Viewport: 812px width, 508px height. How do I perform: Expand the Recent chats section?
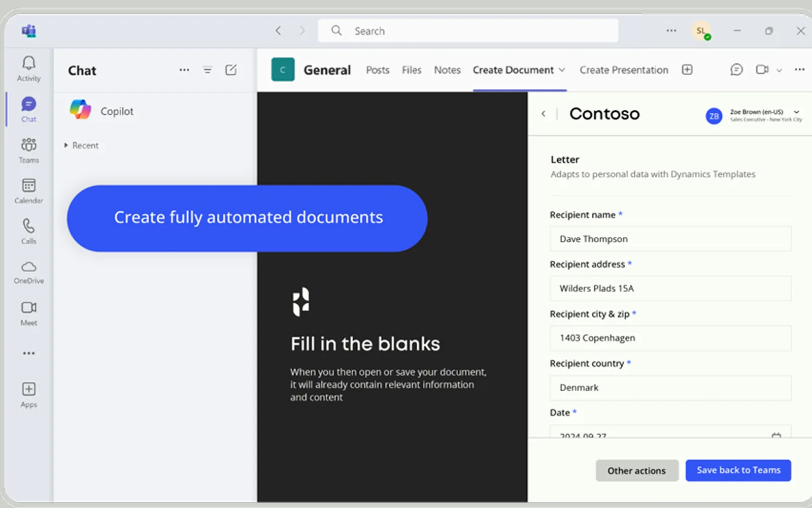coord(81,145)
